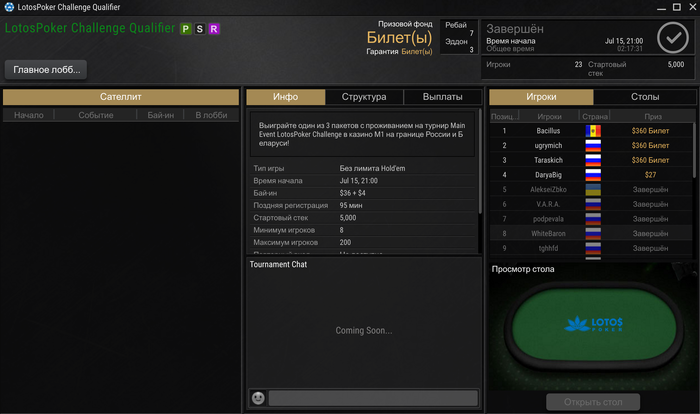Click the flag icon next to tghhfd
The height and width of the screenshot is (414, 700).
(593, 248)
